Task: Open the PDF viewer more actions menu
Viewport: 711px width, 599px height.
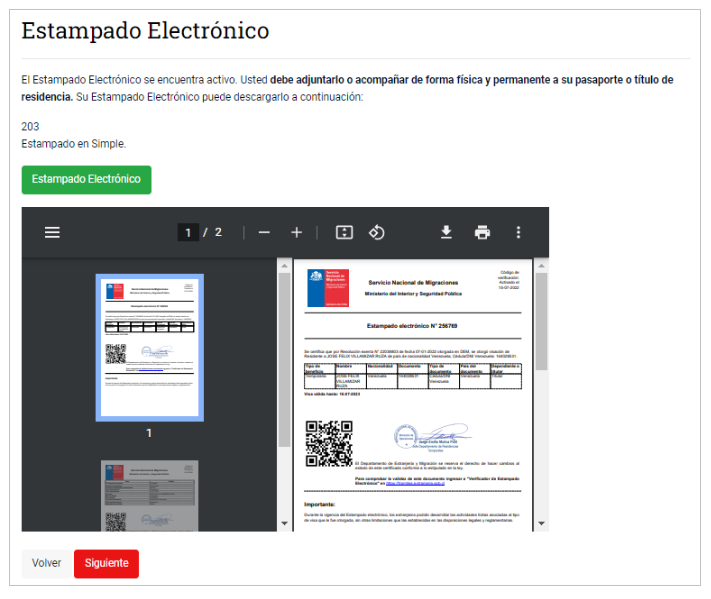Action: 518,233
